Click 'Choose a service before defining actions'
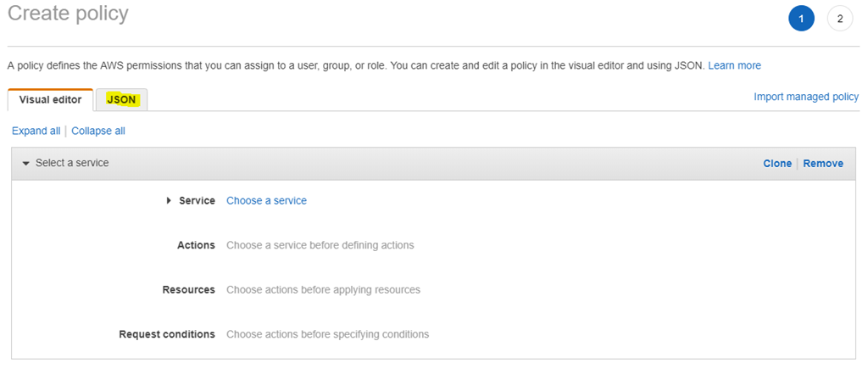Viewport: 868px width, 369px height. point(320,245)
